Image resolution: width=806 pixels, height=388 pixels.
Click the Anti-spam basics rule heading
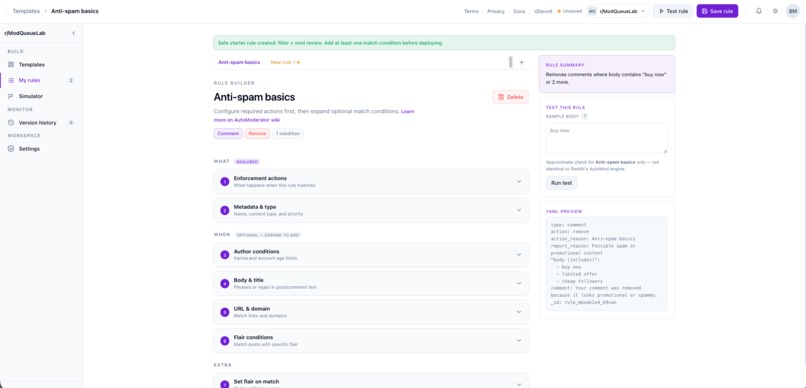pos(254,97)
